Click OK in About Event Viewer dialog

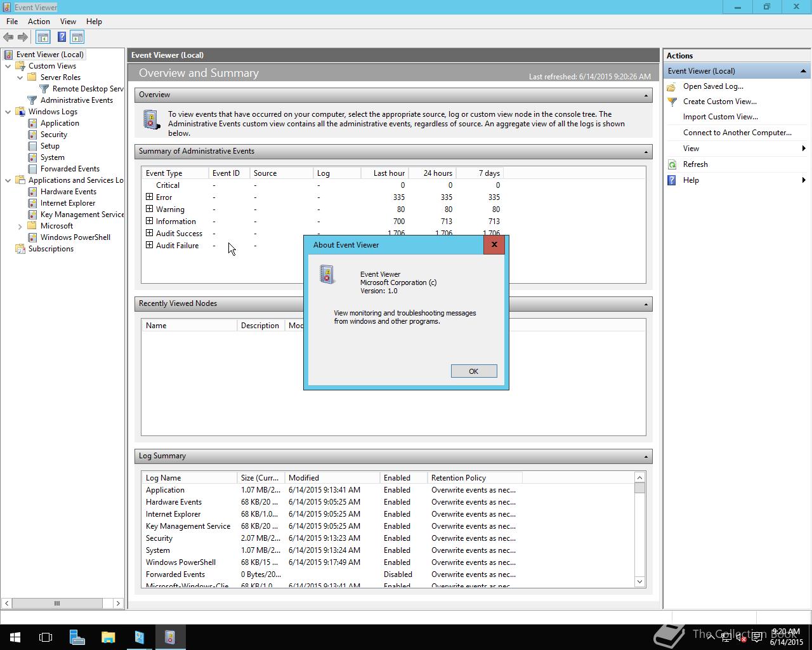(474, 371)
